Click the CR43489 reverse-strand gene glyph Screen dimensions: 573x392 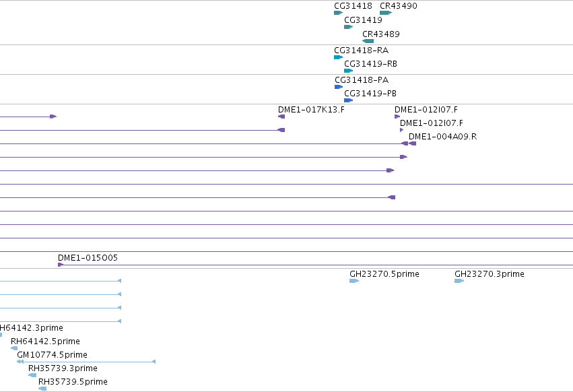click(x=368, y=41)
